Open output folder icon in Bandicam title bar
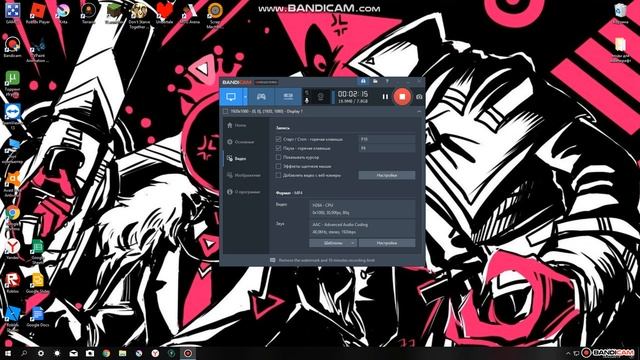 click(x=375, y=82)
